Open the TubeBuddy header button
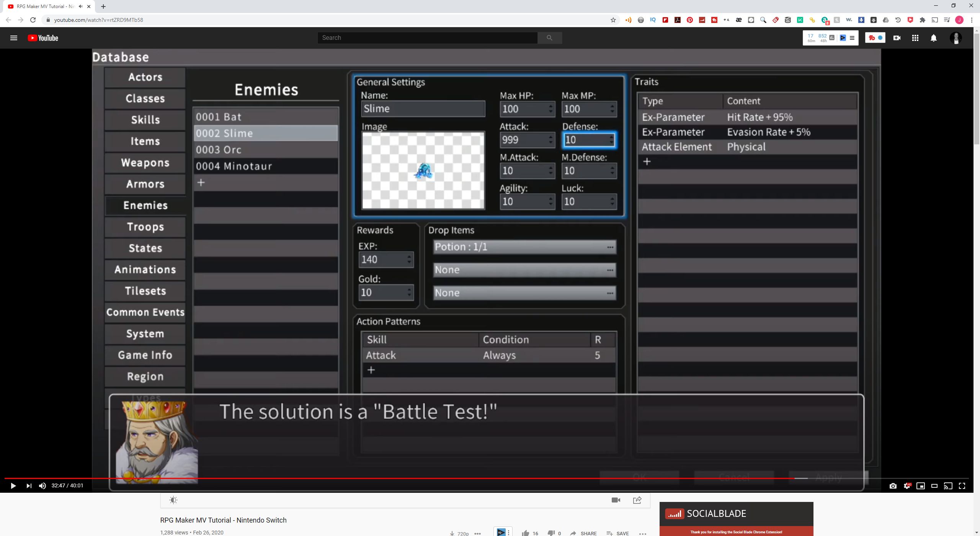980x536 pixels. tap(875, 38)
